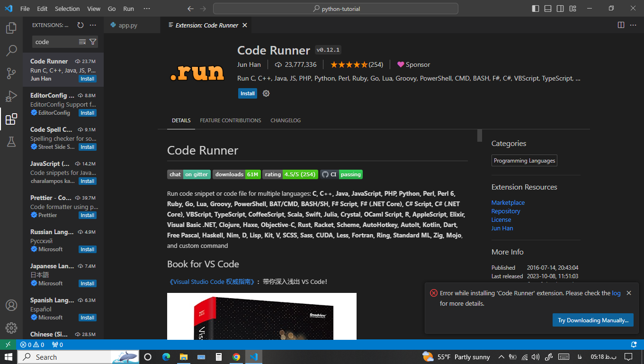This screenshot has width=644, height=364.
Task: Click the Sponsor heart link
Action: pyautogui.click(x=414, y=64)
